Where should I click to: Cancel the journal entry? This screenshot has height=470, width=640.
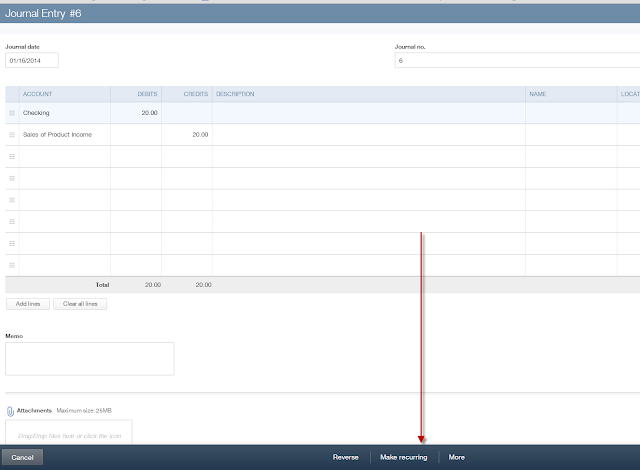click(x=22, y=457)
